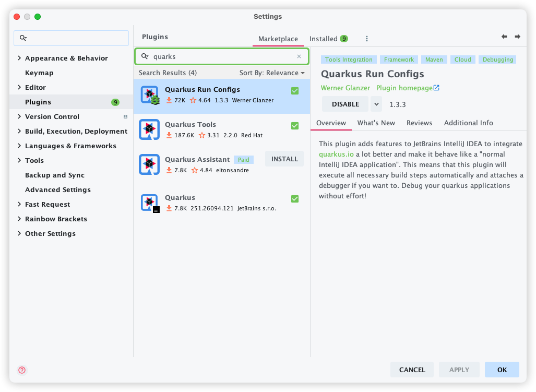
Task: Open the What's New tab
Action: pos(376,123)
